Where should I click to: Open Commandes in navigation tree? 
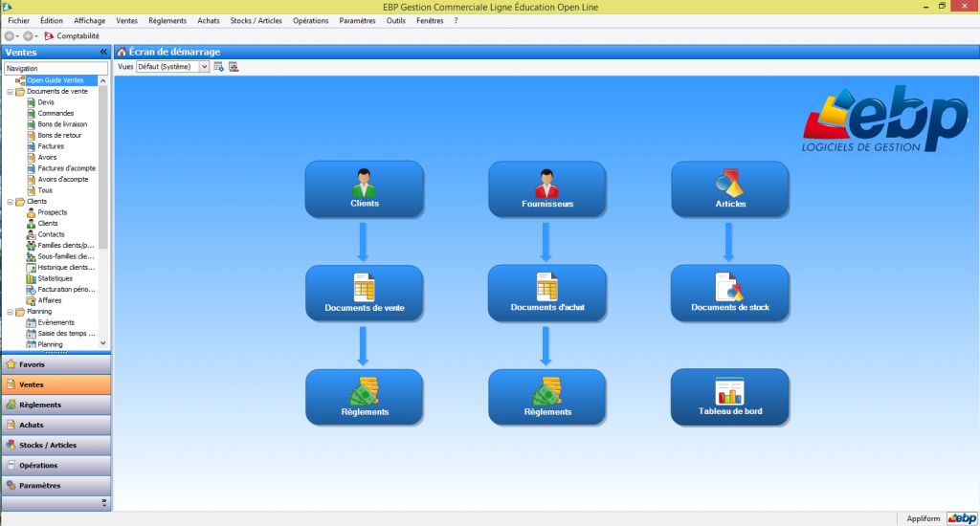55,113
